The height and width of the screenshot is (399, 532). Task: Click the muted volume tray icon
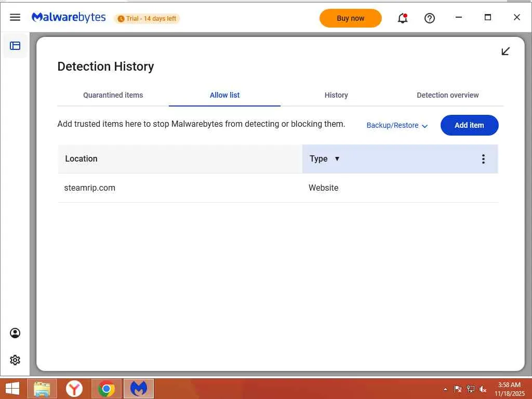[x=483, y=389]
